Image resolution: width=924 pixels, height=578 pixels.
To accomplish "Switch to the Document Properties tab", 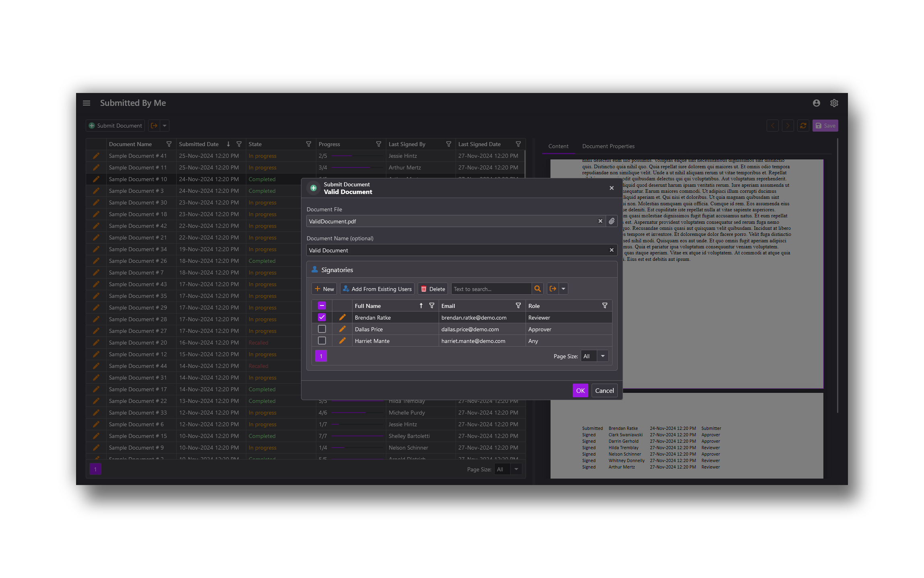I will pyautogui.click(x=608, y=146).
